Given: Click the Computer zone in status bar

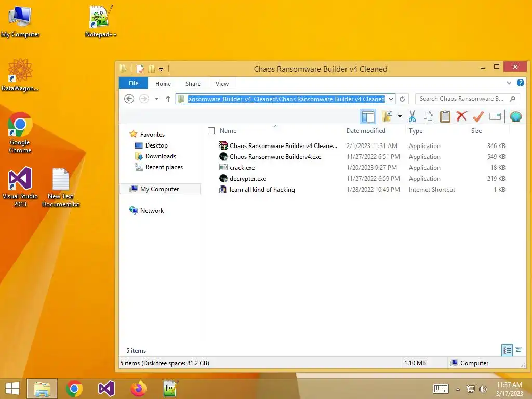Looking at the screenshot, I should point(470,363).
